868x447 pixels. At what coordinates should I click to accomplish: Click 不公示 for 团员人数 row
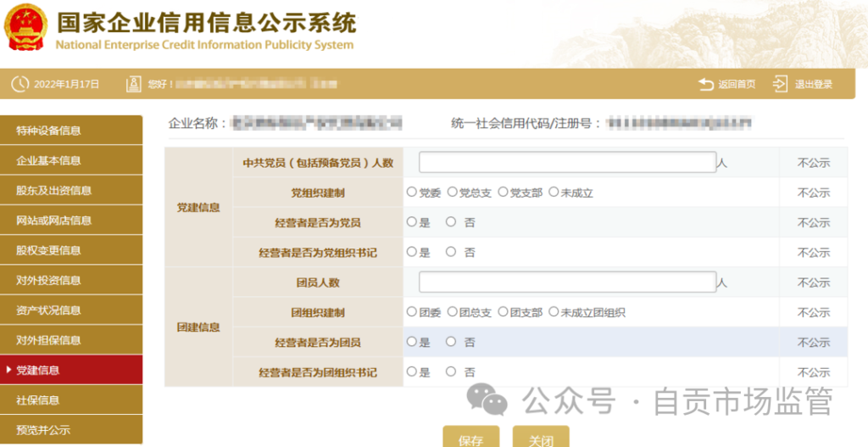click(813, 282)
